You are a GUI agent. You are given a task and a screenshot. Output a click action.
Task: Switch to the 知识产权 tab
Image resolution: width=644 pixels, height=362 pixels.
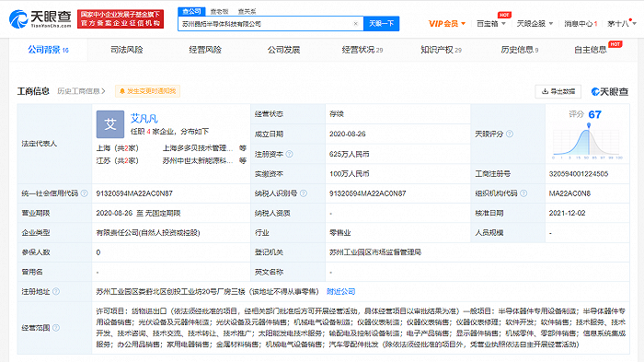point(441,50)
